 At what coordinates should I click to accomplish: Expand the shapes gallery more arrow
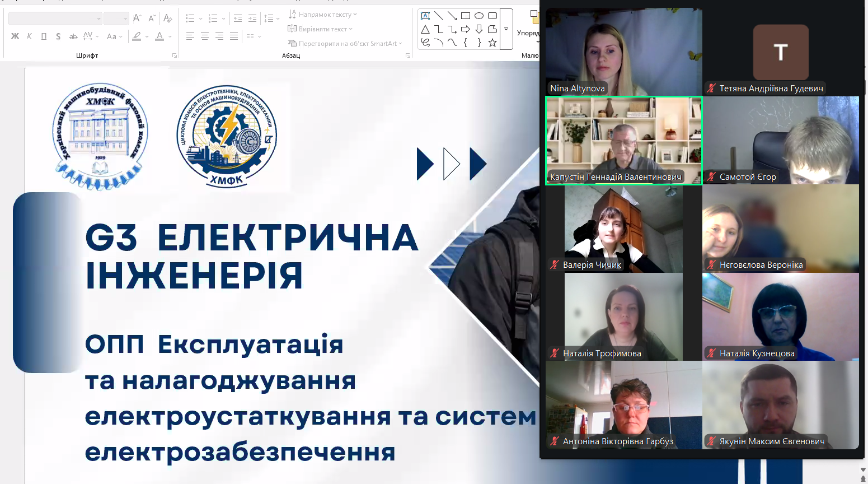506,29
